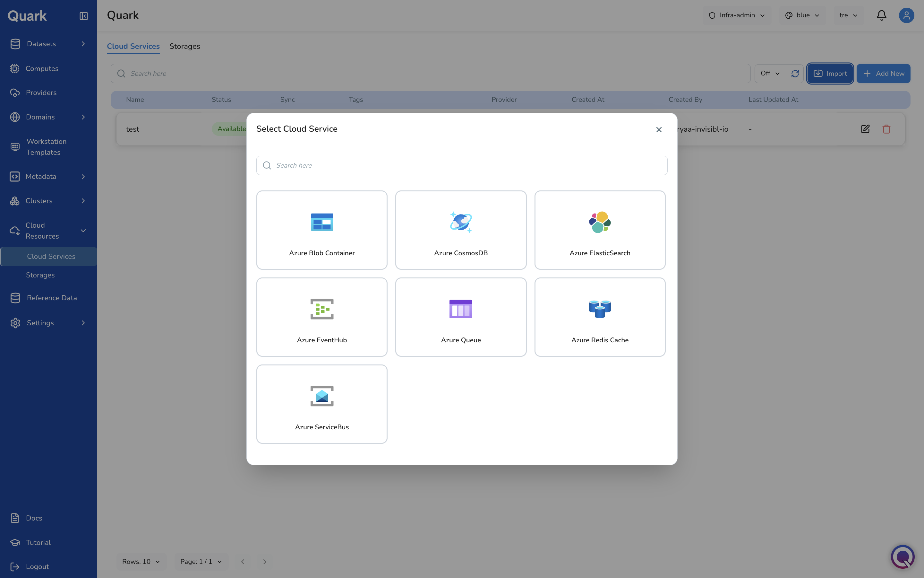This screenshot has height=578, width=924.
Task: Select the Azure Redis Cache card
Action: tap(600, 317)
